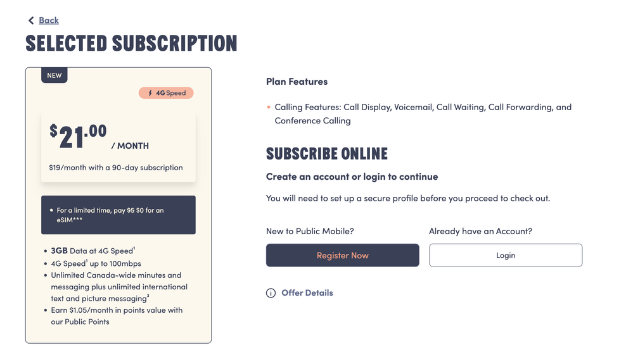Expand the Offer Details section
Viewport: 633px width, 364px height.
307,293
